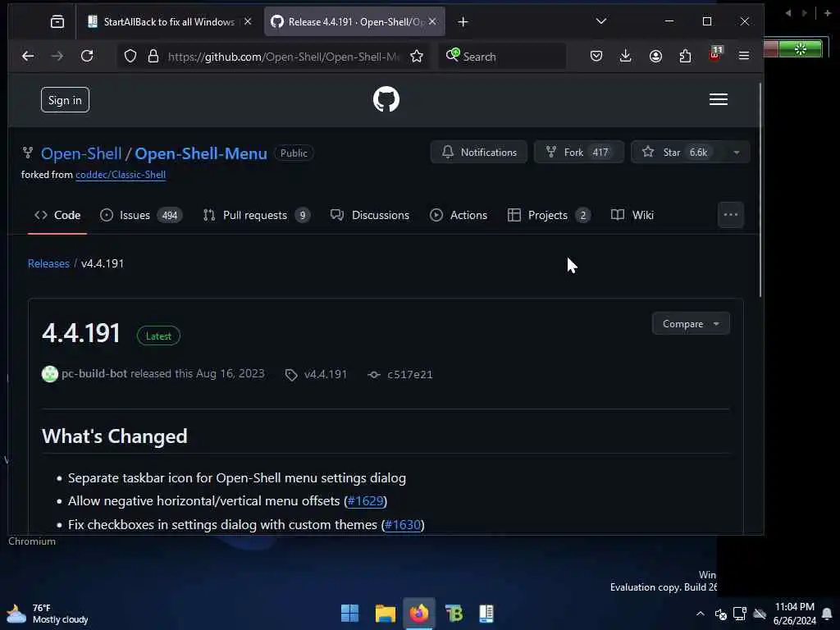This screenshot has height=630, width=840.
Task: Open the Wiki tab
Action: pyautogui.click(x=632, y=215)
